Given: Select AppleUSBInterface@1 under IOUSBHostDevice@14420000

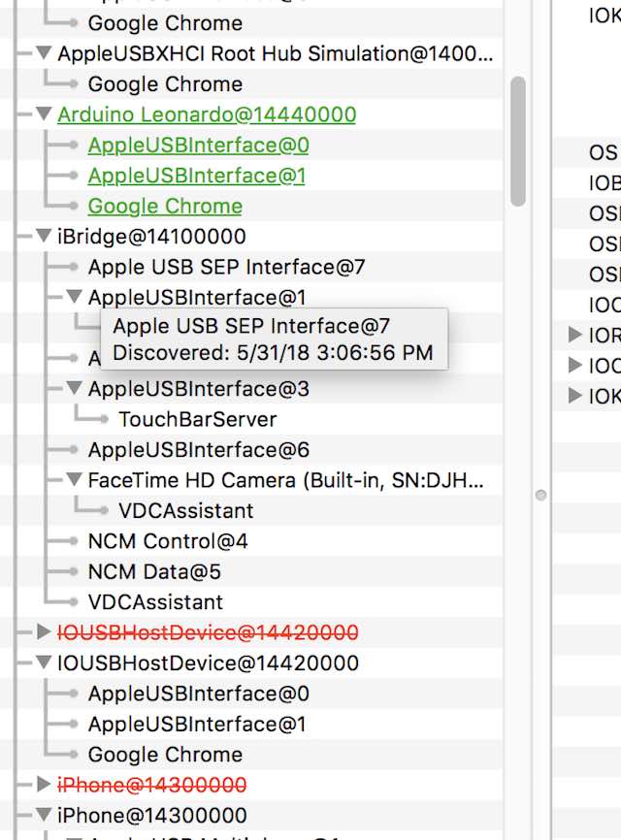Looking at the screenshot, I should point(197,724).
